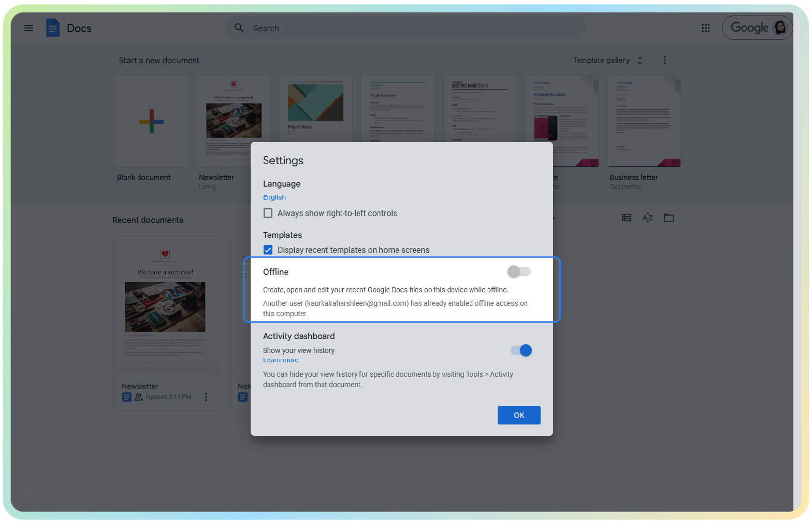Create a Blank document
The width and height of the screenshot is (812, 524).
click(x=152, y=121)
